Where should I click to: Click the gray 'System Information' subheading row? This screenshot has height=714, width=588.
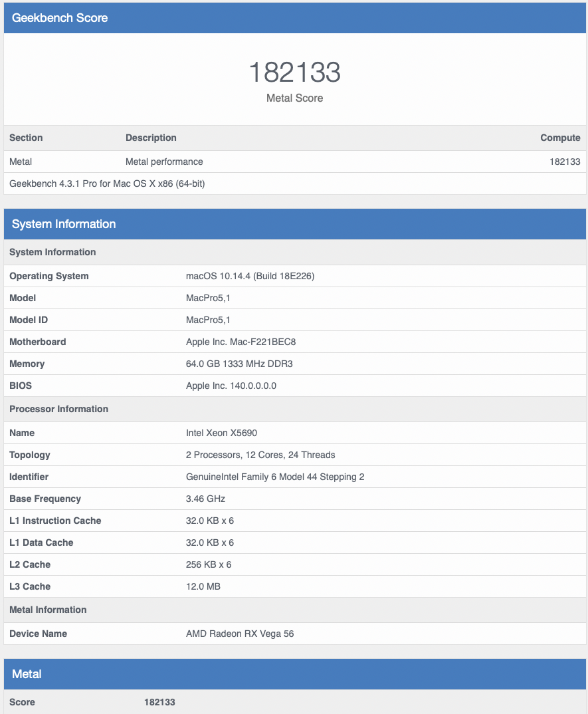coord(295,252)
